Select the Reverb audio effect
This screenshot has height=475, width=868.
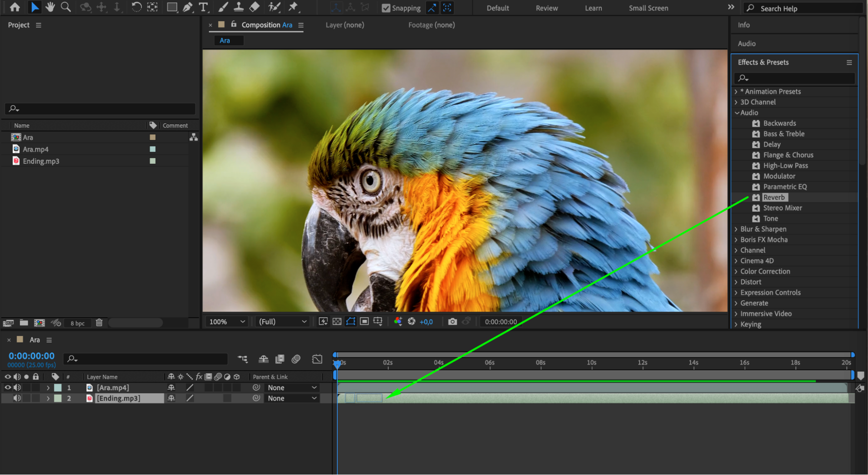[774, 197]
